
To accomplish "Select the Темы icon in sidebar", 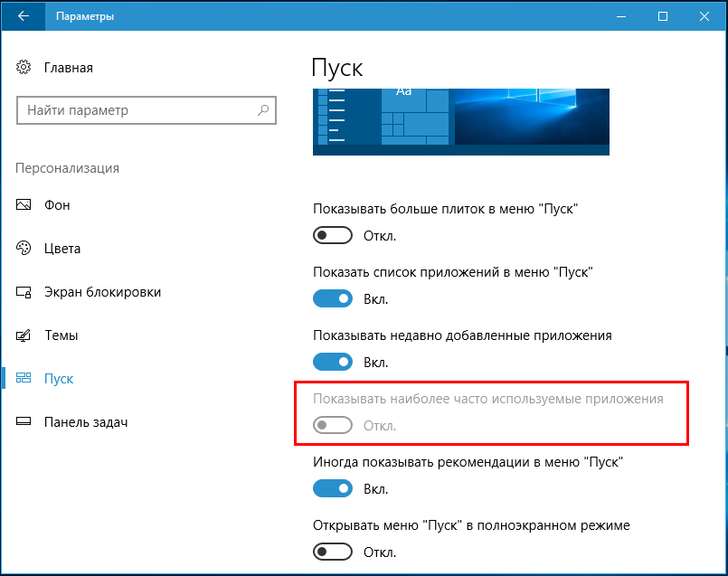I will tap(24, 335).
